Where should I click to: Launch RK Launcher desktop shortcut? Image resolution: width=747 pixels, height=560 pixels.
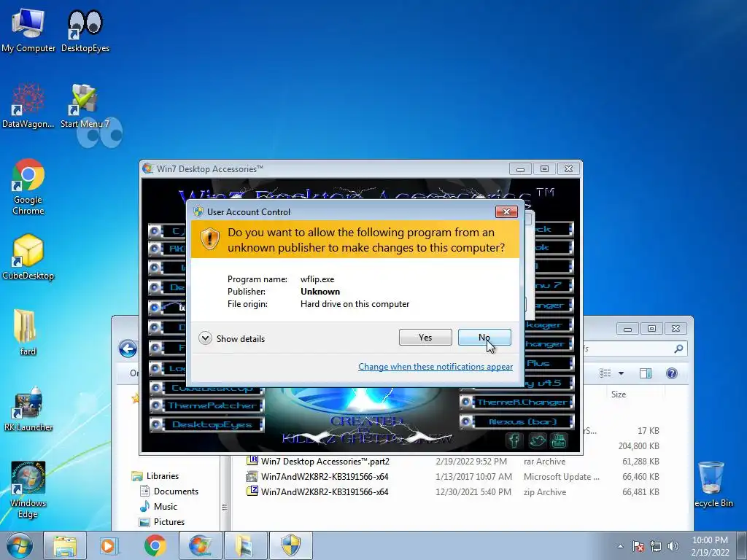click(x=28, y=408)
